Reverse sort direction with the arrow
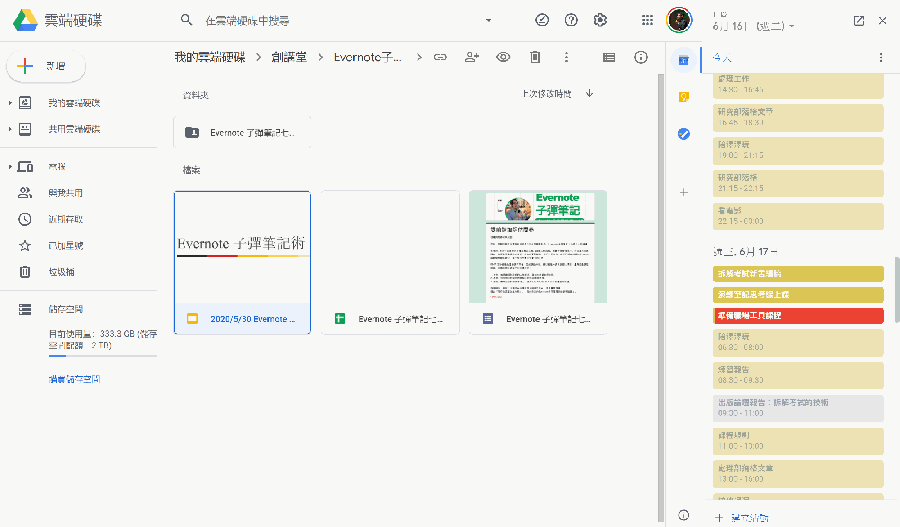 tap(589, 93)
